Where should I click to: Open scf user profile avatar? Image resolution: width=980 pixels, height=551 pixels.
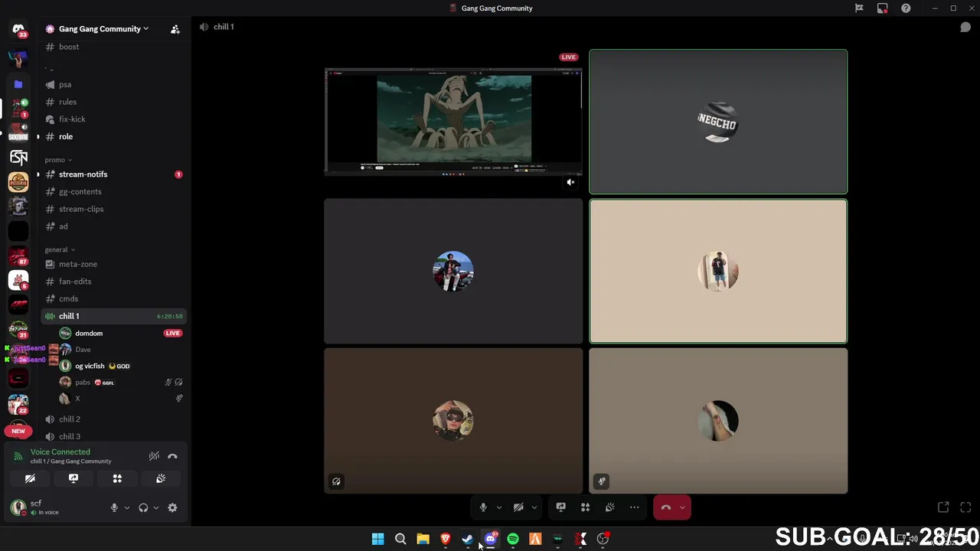pyautogui.click(x=18, y=507)
